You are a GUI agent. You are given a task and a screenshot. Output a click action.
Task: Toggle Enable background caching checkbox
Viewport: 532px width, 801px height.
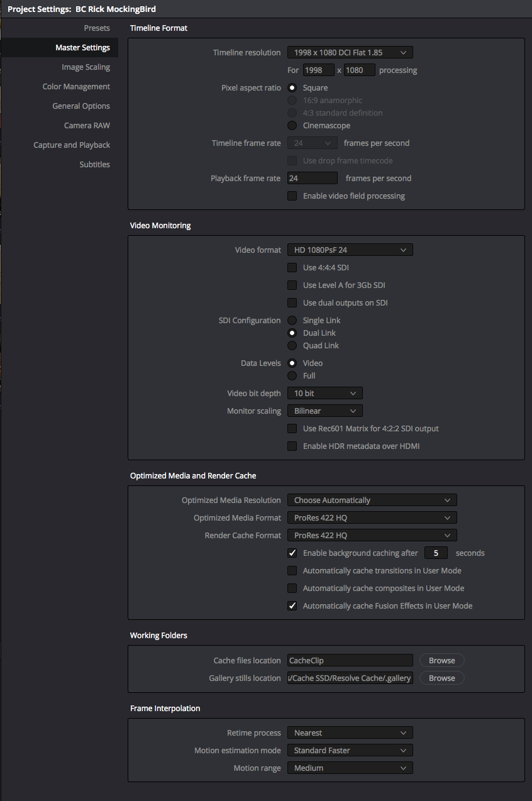pos(292,553)
